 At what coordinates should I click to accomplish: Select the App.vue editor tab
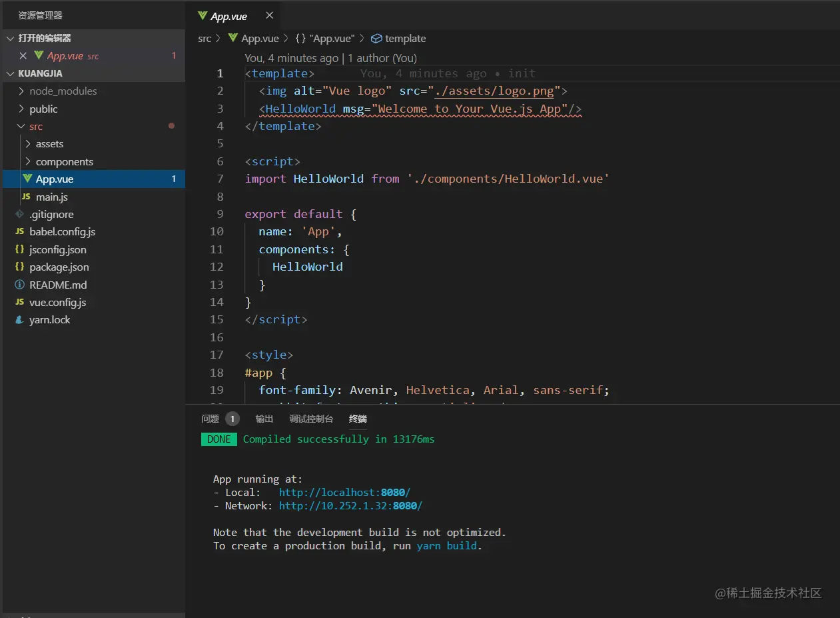pyautogui.click(x=233, y=16)
